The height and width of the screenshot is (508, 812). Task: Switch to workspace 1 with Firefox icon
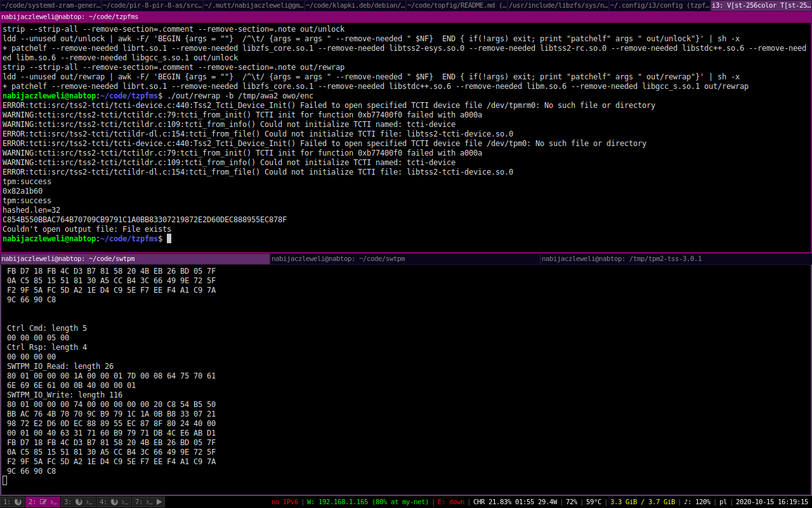point(13,502)
